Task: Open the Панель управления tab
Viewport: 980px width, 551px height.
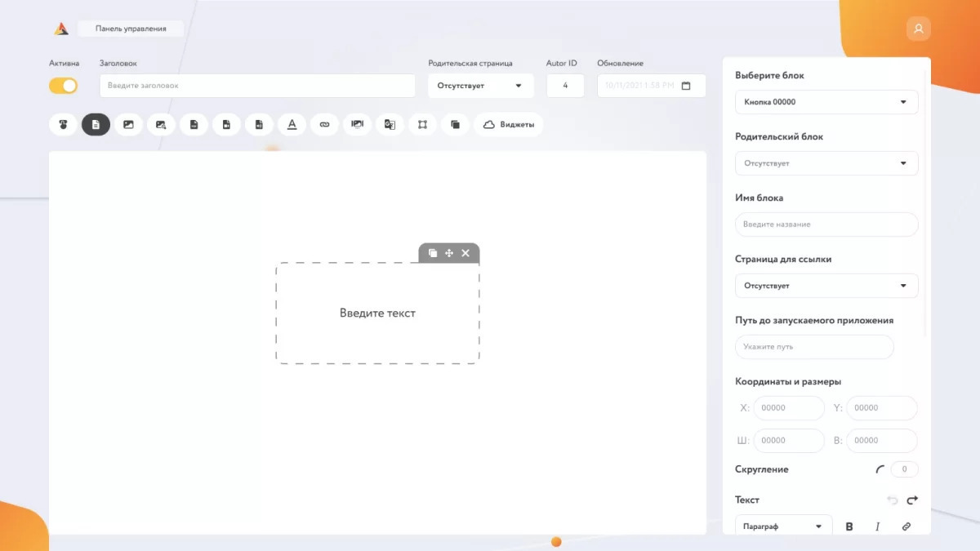Action: 131,29
